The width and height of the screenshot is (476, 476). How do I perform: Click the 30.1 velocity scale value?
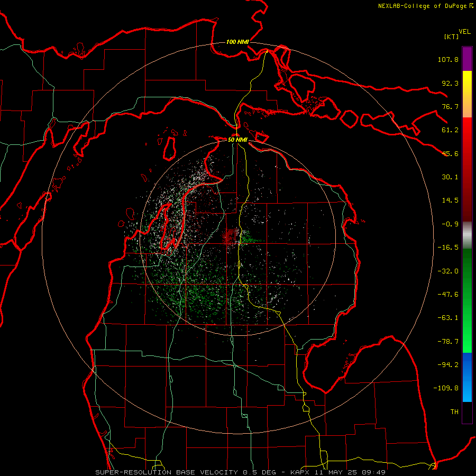pyautogui.click(x=450, y=177)
